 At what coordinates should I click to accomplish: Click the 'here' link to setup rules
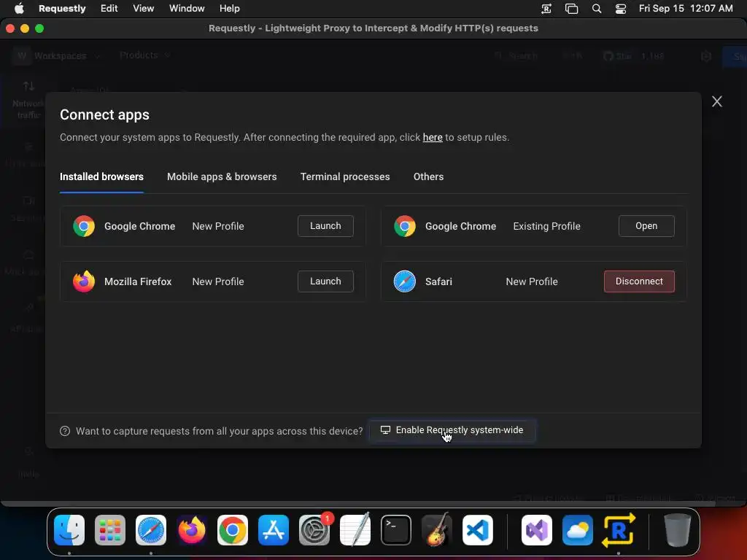[433, 137]
